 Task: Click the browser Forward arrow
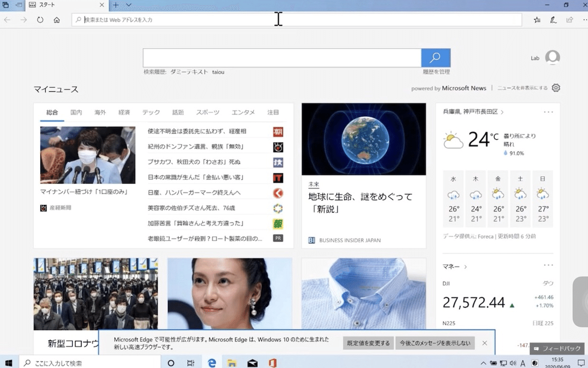pyautogui.click(x=24, y=20)
